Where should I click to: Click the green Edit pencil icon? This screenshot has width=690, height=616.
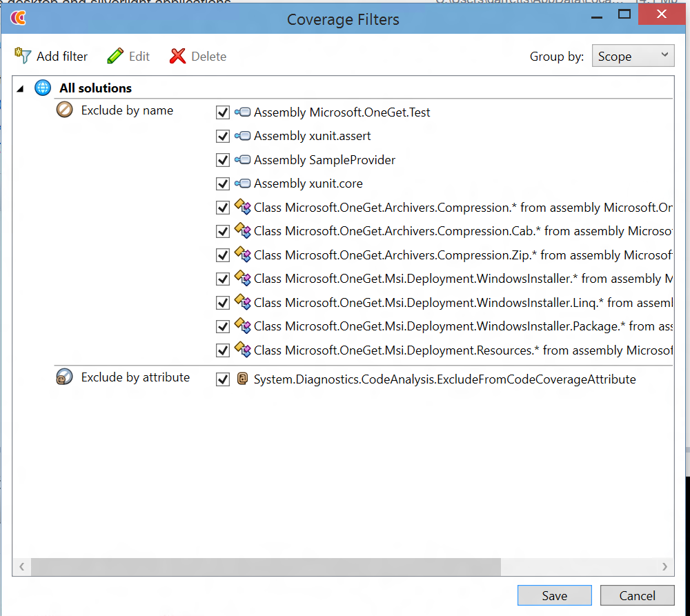click(x=115, y=56)
